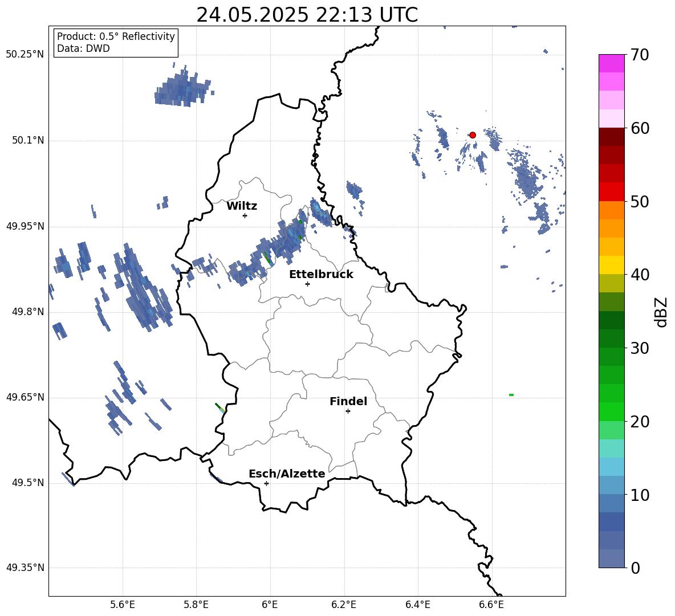This screenshot has height=616, width=675.
Task: Click the Wiltz city label
Action: (x=242, y=206)
